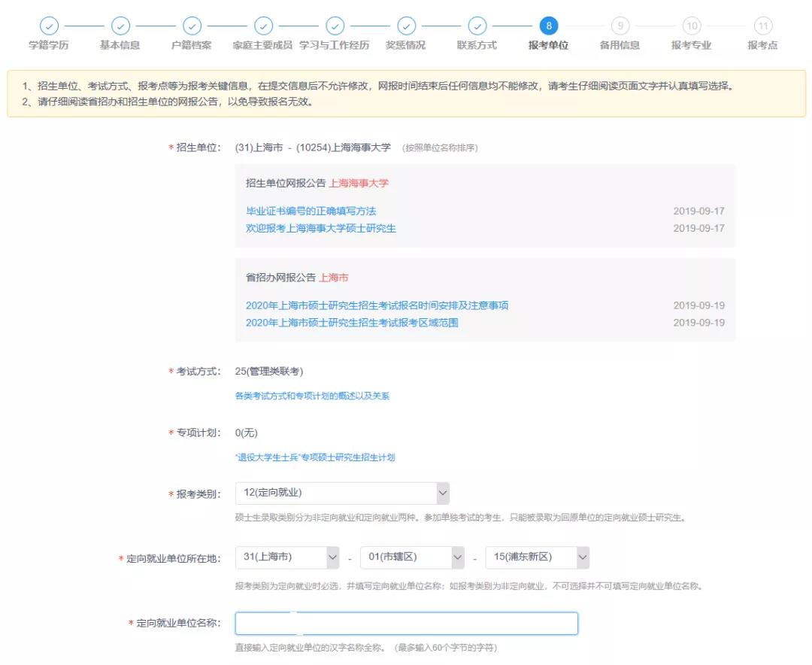Expand the 01(市辖区) city dropdown
The height and width of the screenshot is (665, 812).
coord(413,557)
